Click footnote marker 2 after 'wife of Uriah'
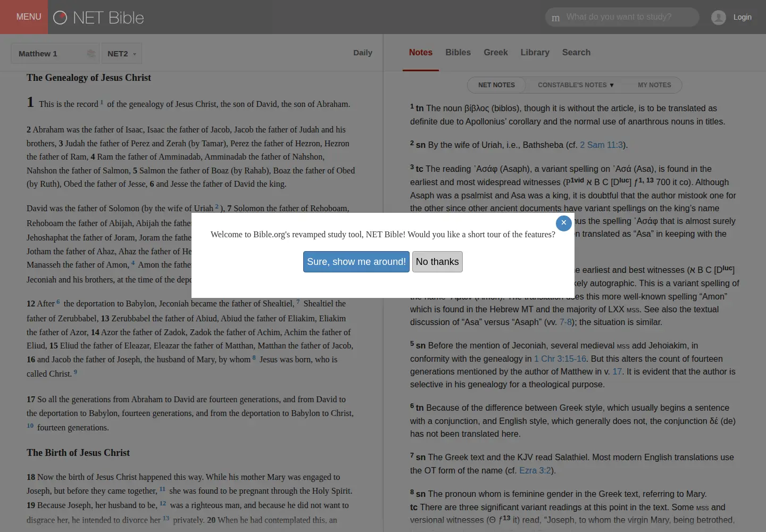 (217, 206)
